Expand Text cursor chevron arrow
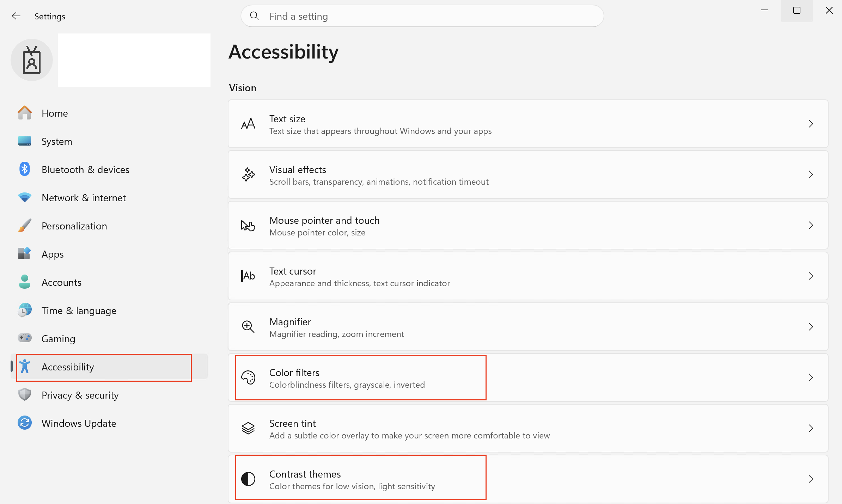This screenshot has width=842, height=504. point(811,276)
